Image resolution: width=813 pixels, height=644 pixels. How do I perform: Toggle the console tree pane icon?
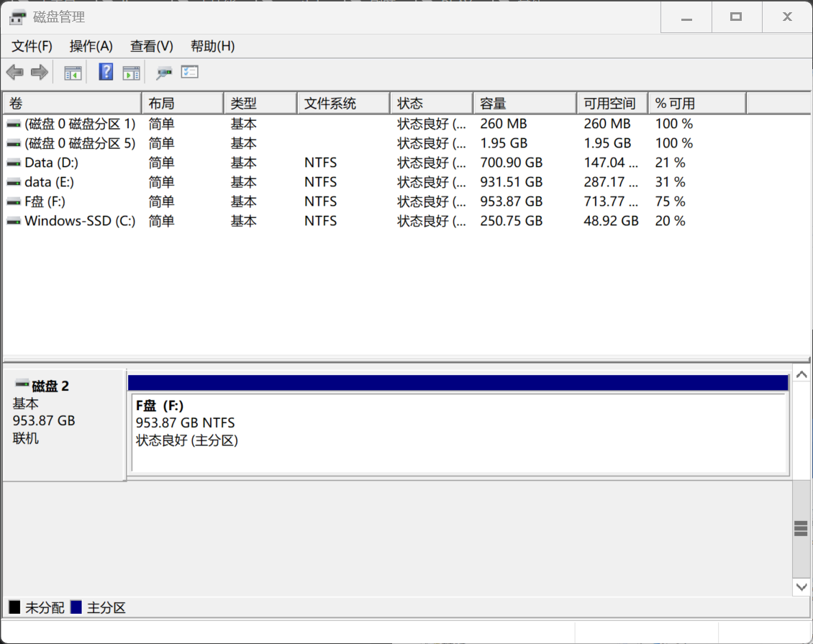[73, 72]
